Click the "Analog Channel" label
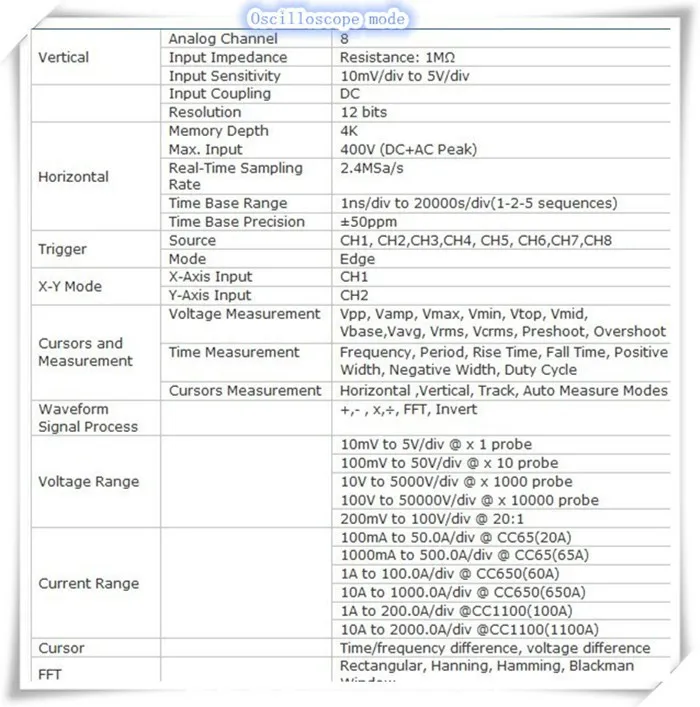This screenshot has height=707, width=700. [223, 39]
